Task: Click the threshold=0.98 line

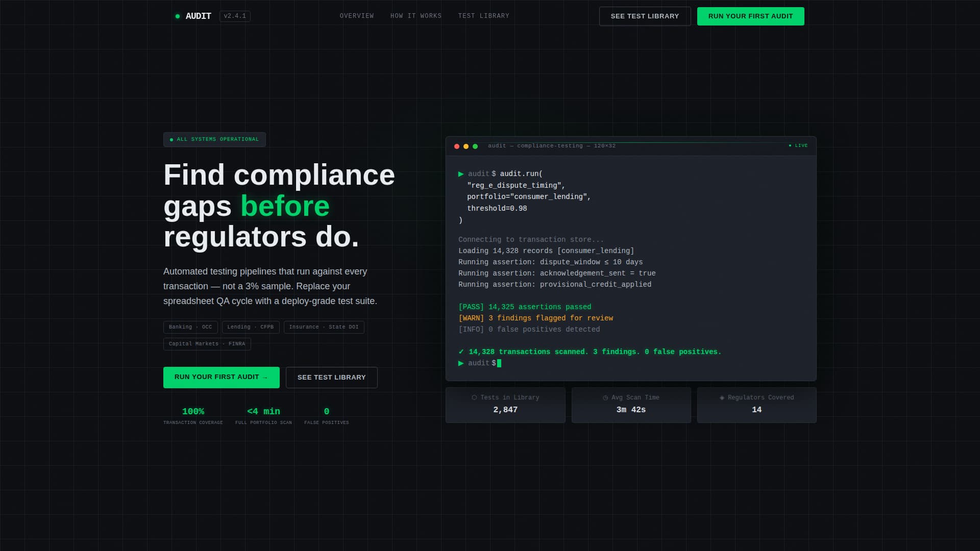Action: pyautogui.click(x=497, y=209)
